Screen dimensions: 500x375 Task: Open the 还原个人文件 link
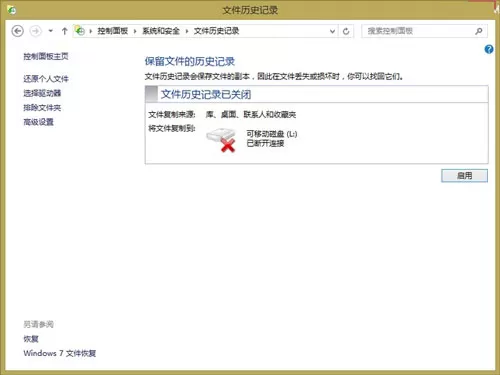point(46,79)
